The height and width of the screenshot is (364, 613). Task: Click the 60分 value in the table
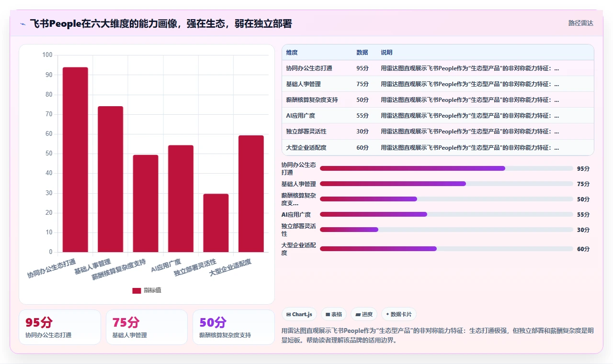pos(363,148)
